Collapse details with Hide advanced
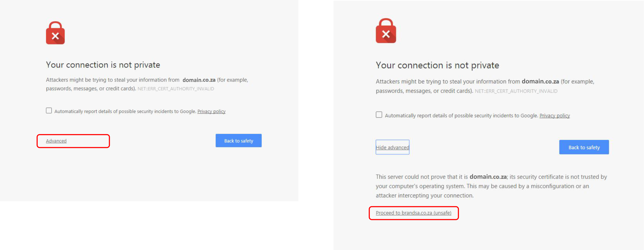The image size is (644, 250). tap(392, 147)
